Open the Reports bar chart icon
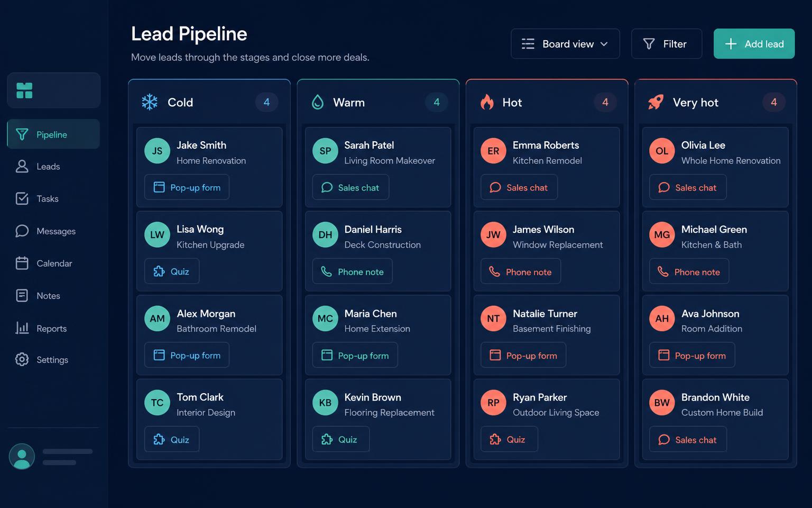Viewport: 812px width, 508px height. (x=22, y=328)
